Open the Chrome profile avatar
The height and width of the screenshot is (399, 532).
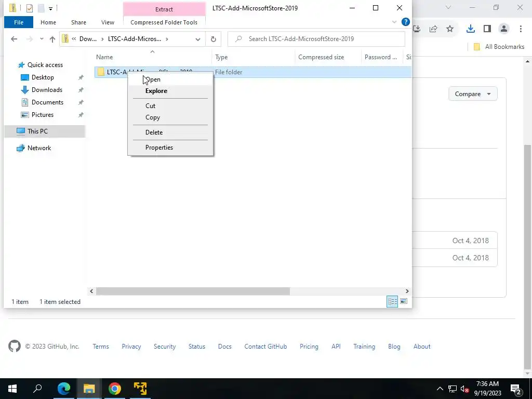pos(504,29)
